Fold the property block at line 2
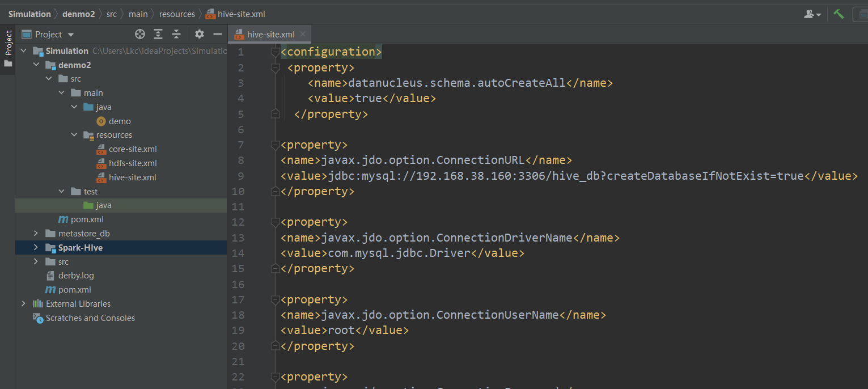This screenshot has height=389, width=868. coord(276,67)
